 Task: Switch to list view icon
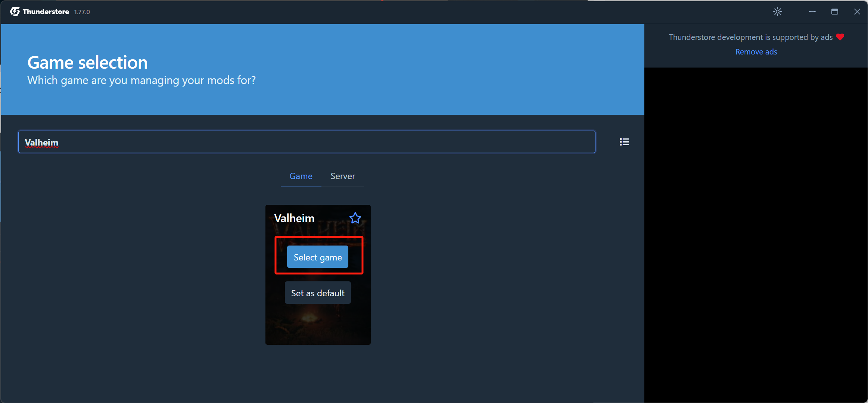click(624, 142)
